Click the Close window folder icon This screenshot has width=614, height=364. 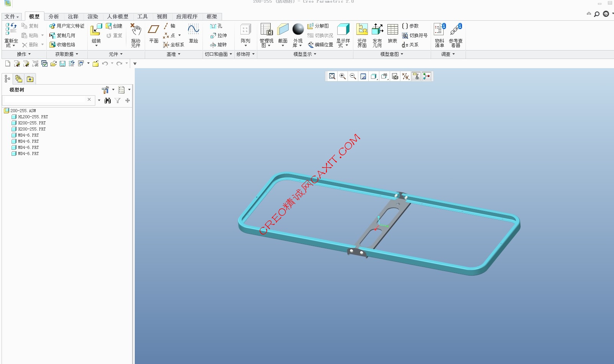[95, 64]
